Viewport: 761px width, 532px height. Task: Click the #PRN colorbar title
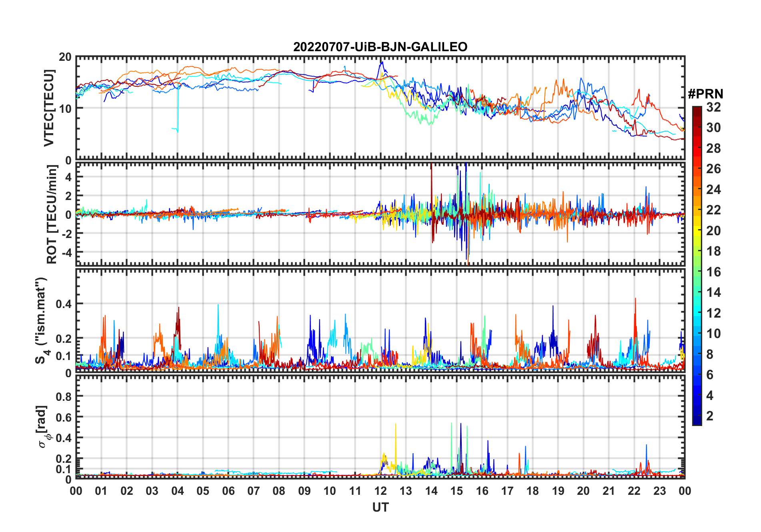click(x=705, y=94)
